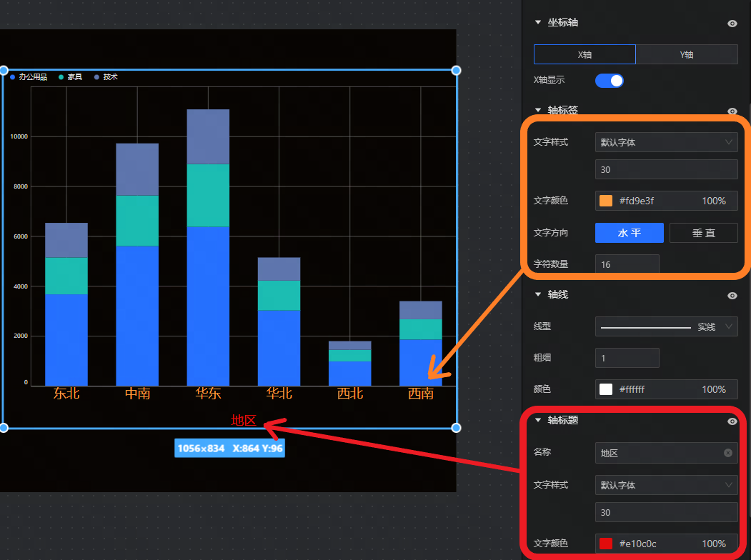Switch to the Y轴 tab
751x560 pixels.
tap(686, 54)
